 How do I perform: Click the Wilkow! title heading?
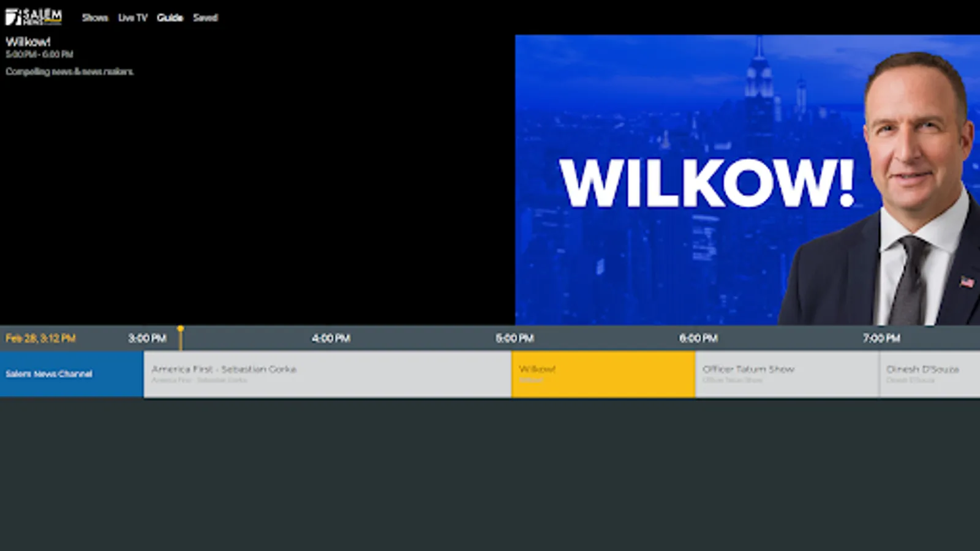click(28, 42)
